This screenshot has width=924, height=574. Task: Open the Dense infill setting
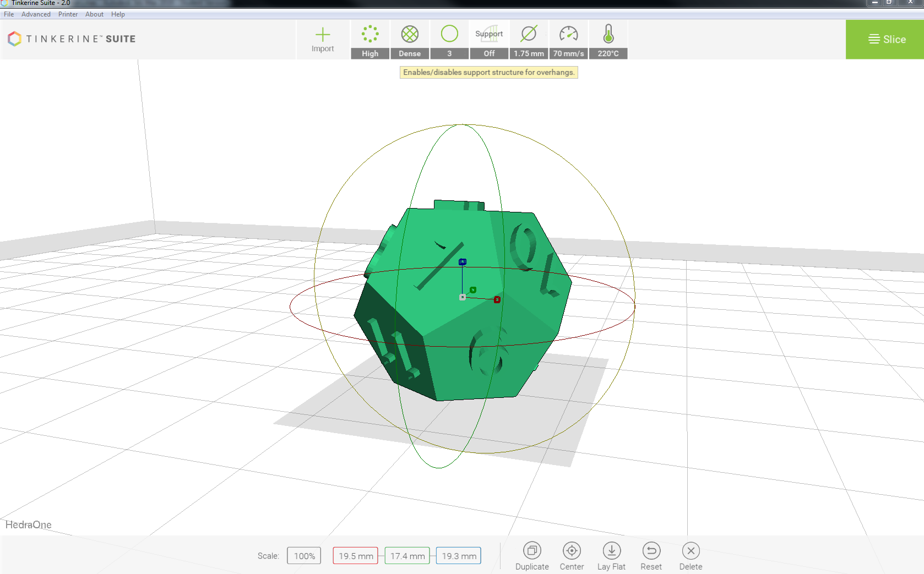click(x=410, y=40)
